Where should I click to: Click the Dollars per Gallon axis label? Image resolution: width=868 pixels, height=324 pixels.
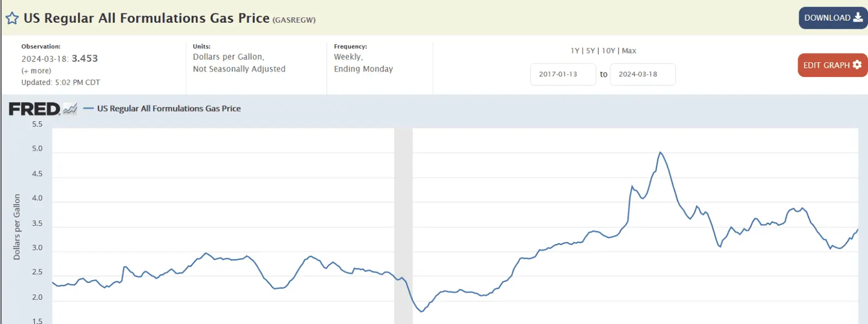17,226
